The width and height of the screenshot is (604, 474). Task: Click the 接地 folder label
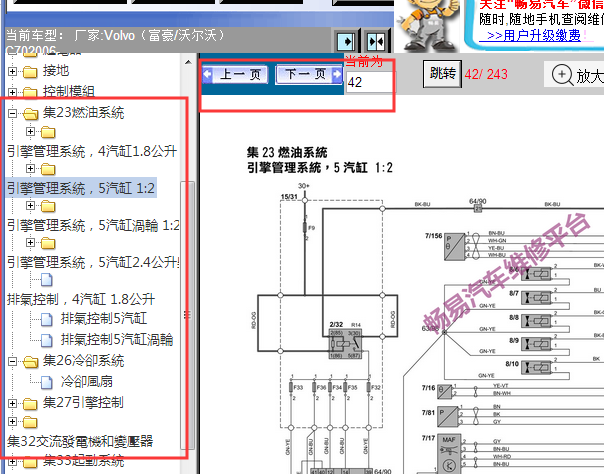[56, 71]
